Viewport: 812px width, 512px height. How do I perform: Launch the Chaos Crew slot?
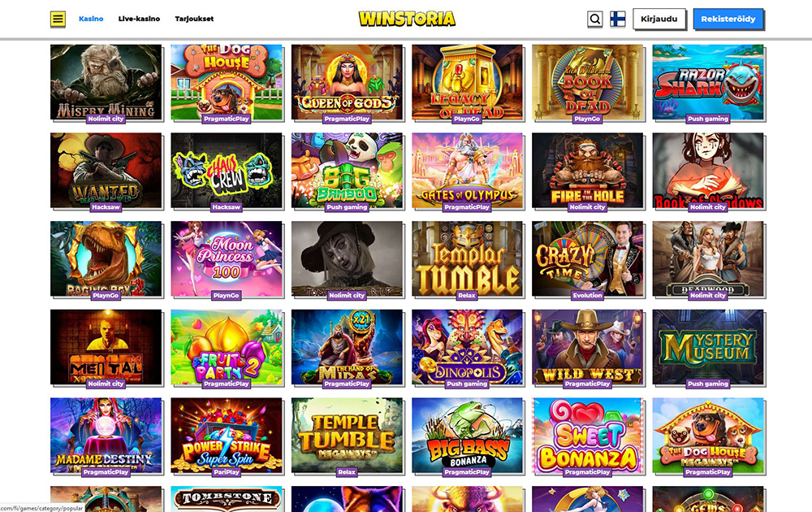click(x=227, y=171)
